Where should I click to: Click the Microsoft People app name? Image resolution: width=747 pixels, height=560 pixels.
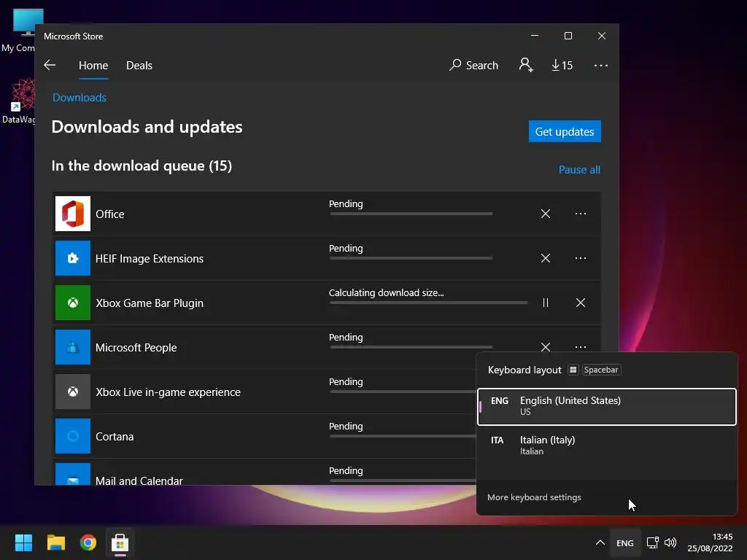click(136, 348)
